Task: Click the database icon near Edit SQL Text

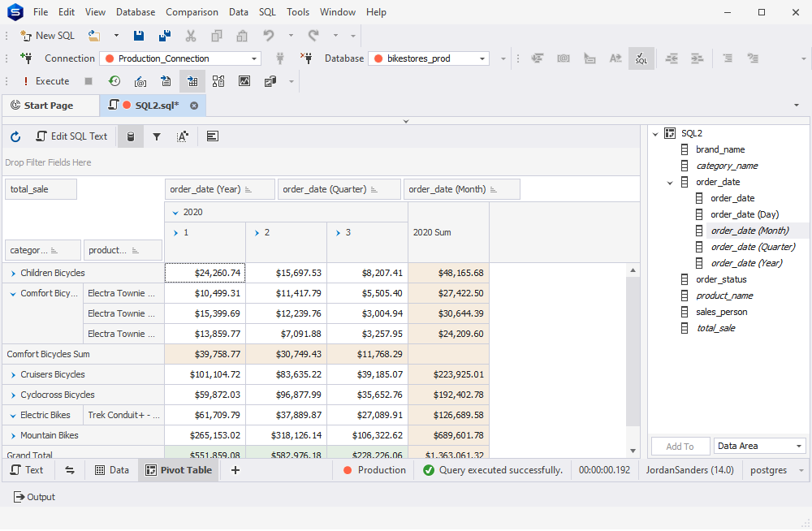Action: pyautogui.click(x=130, y=136)
